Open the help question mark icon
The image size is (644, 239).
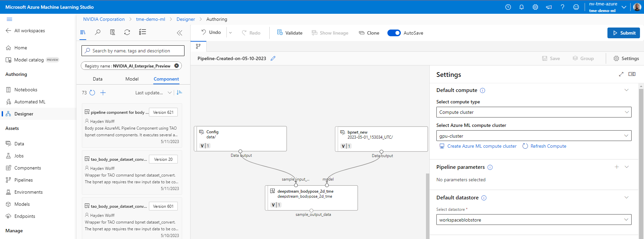pos(562,7)
